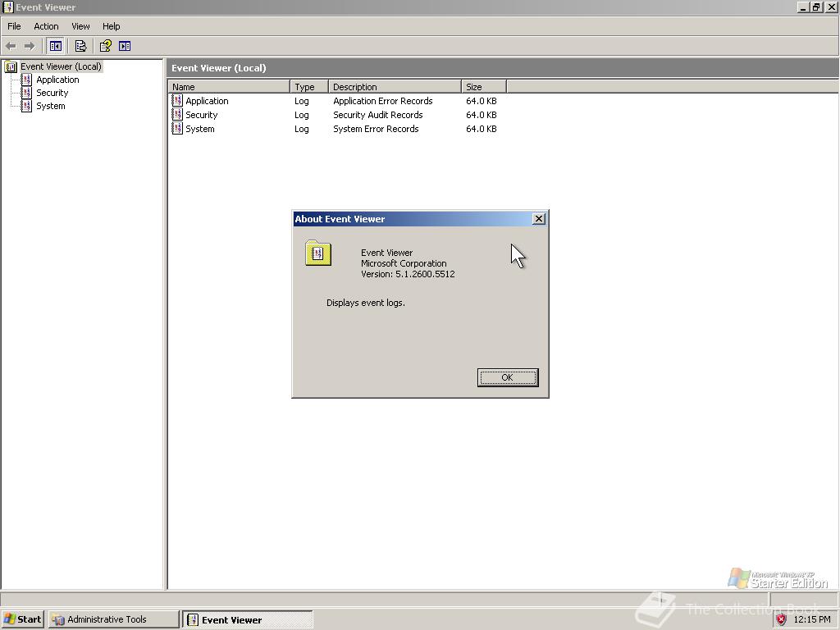Click Application row icon in list

click(177, 100)
